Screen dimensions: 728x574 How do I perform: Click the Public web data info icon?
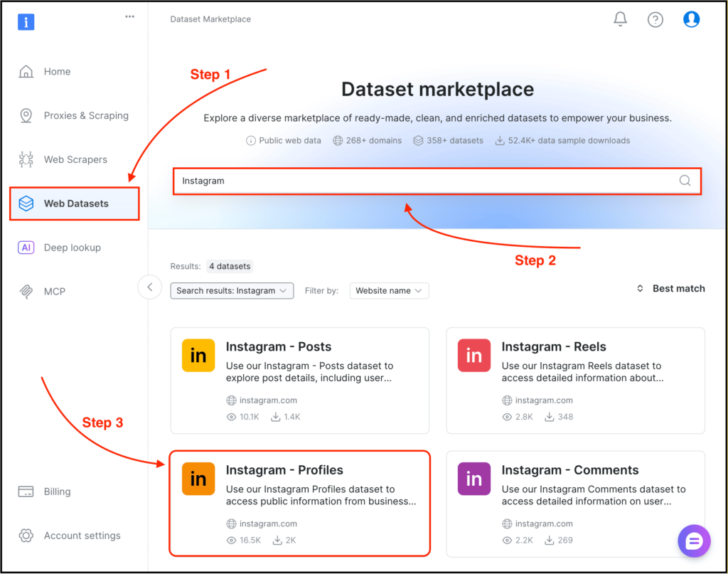pos(251,141)
